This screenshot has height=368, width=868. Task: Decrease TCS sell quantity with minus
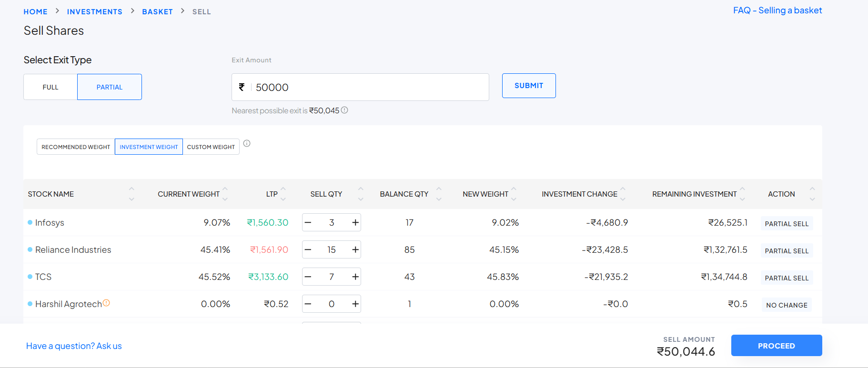click(308, 277)
